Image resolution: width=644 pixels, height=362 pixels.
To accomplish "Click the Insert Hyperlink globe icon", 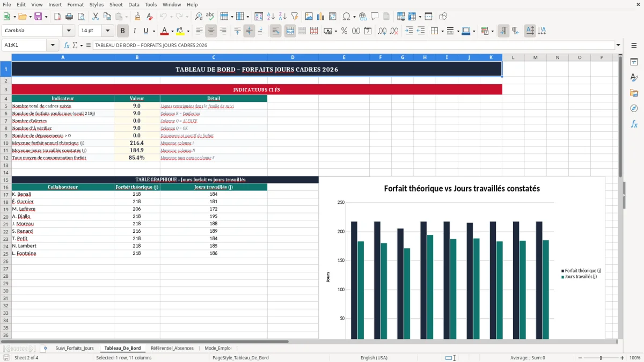I will tap(363, 17).
